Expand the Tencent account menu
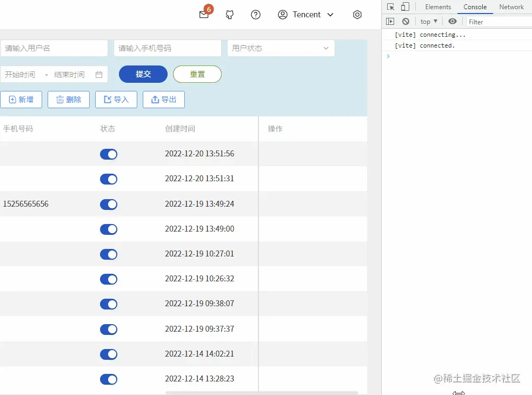532x395 pixels. click(x=306, y=15)
